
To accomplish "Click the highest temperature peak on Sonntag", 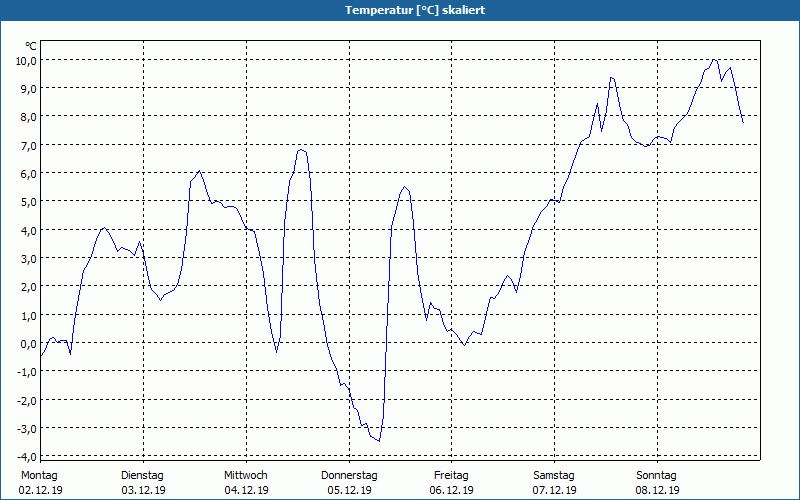I will 714,60.
